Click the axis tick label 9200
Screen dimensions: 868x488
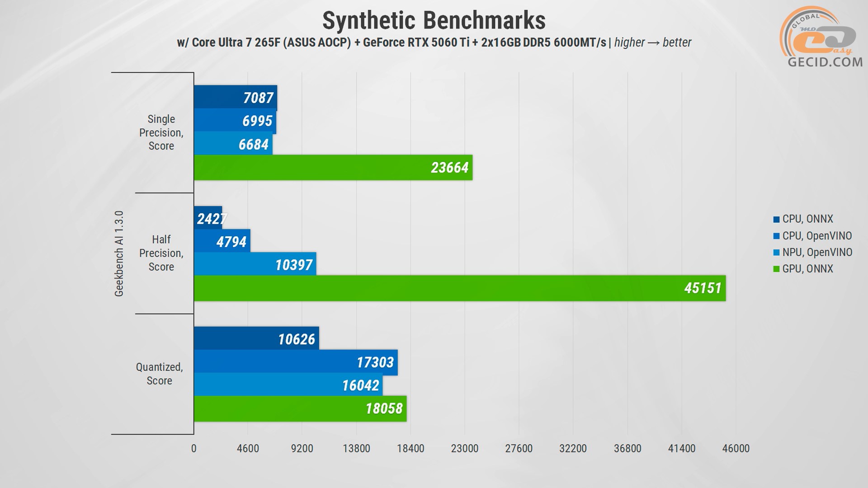302,449
